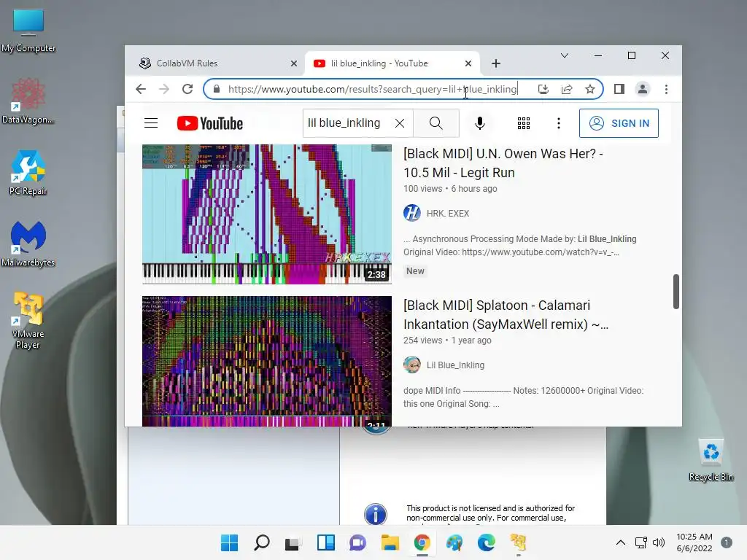Go back in Chrome
747x560 pixels.
[x=141, y=89]
